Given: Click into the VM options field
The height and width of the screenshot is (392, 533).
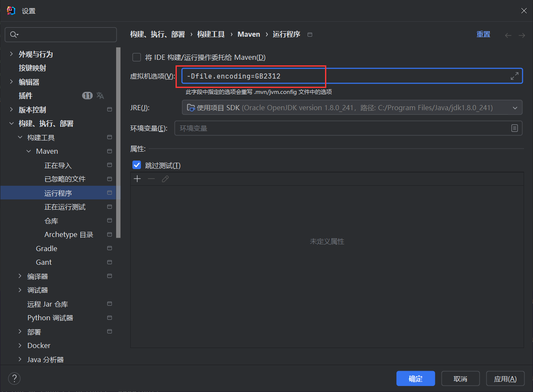Looking at the screenshot, I should [352, 76].
